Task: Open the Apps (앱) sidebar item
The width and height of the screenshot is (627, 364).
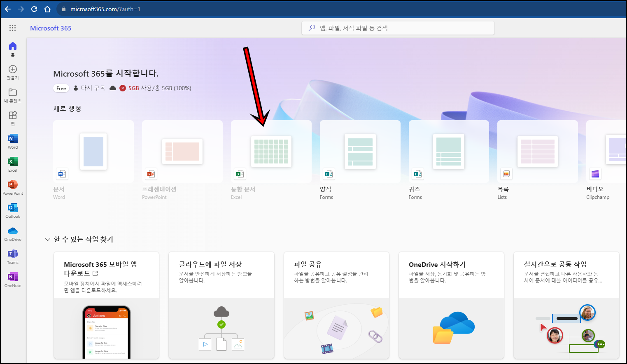Action: pyautogui.click(x=13, y=118)
